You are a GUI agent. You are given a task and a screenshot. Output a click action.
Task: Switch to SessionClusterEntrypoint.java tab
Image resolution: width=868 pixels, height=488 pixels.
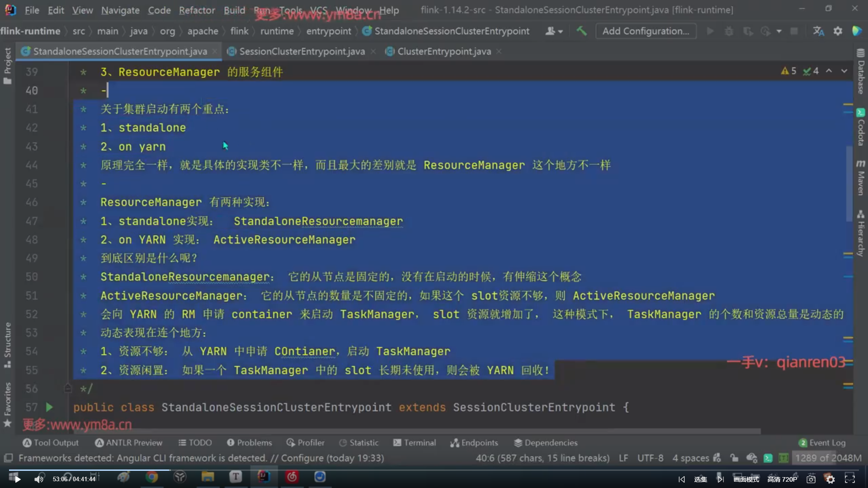tap(302, 52)
